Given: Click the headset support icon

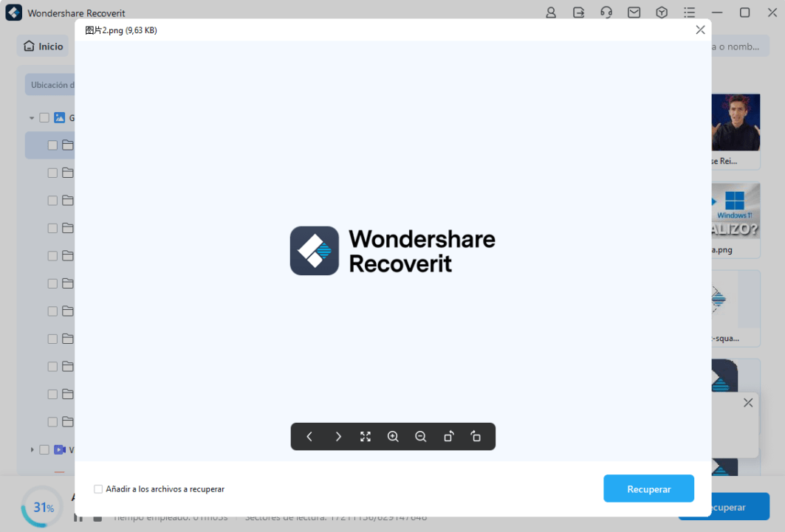Looking at the screenshot, I should coord(606,13).
